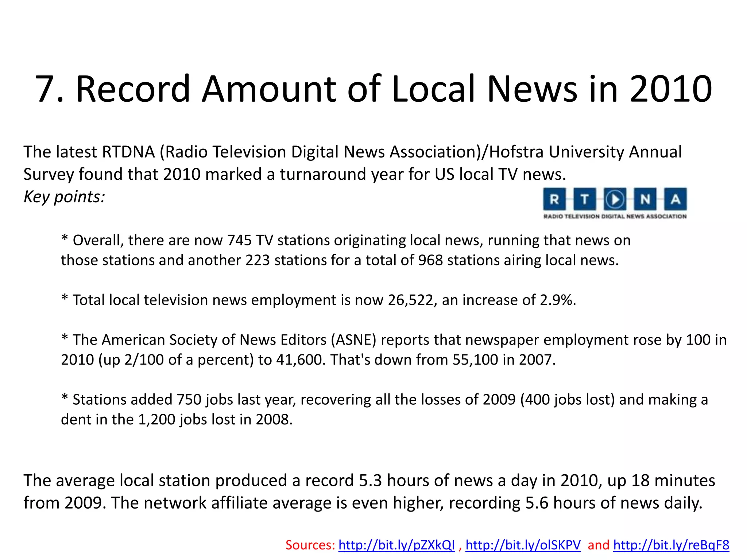Click the R tile in RTDNA logo
This screenshot has height=560, width=747.
point(554,199)
